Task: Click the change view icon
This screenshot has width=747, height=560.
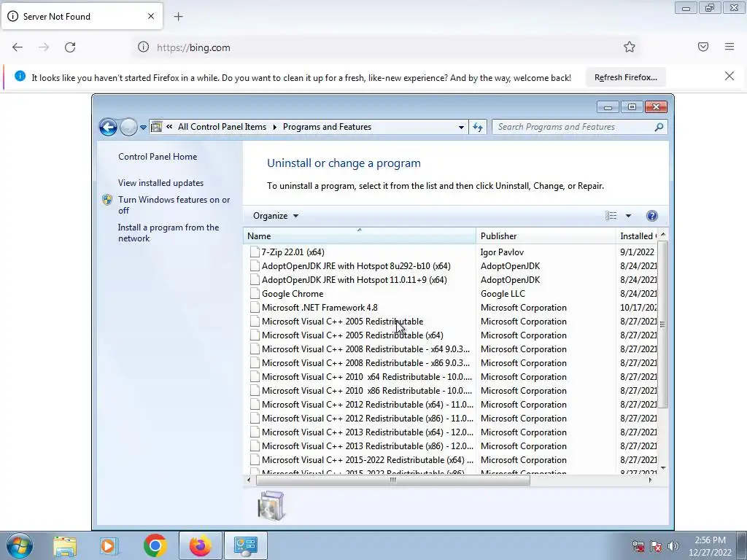Action: point(611,216)
